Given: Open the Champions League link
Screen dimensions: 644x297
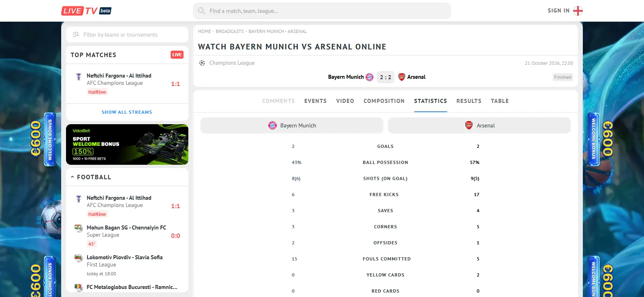Looking at the screenshot, I should coord(232,63).
